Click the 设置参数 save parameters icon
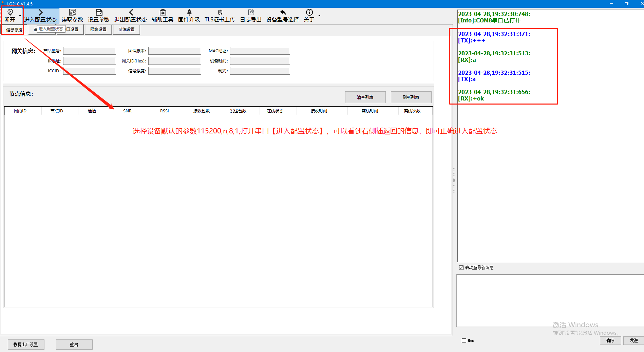The width and height of the screenshot is (644, 352). (x=99, y=13)
